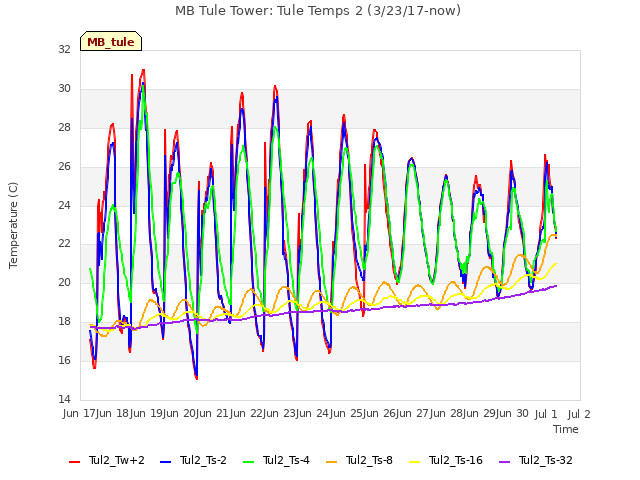Click the Jun 27 x-axis tick label

click(412, 413)
